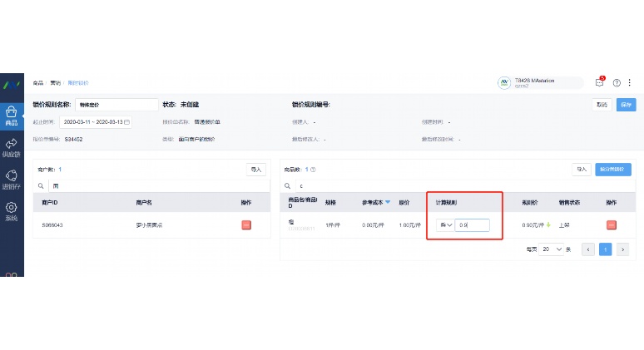Screen dimensions: 644x350
Task: Focus the rule name input field
Action: [116, 105]
